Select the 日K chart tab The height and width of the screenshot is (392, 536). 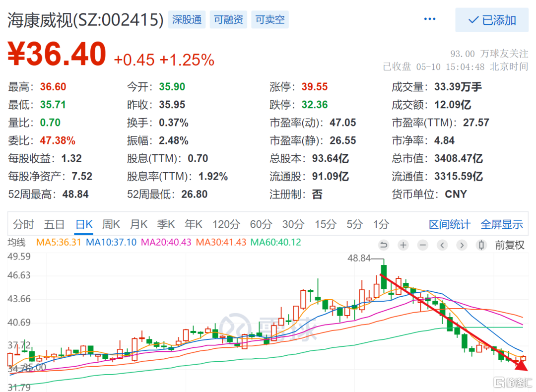84,225
